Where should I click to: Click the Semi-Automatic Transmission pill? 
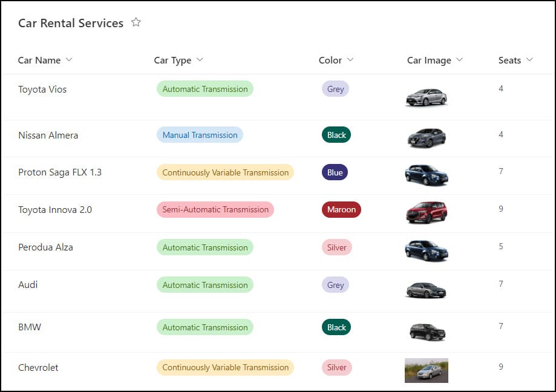click(215, 209)
